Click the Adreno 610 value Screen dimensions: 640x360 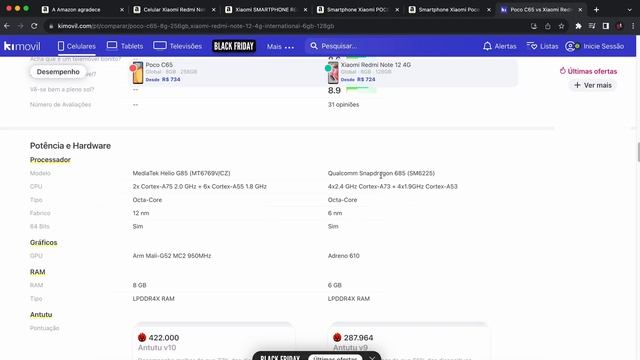[344, 256]
